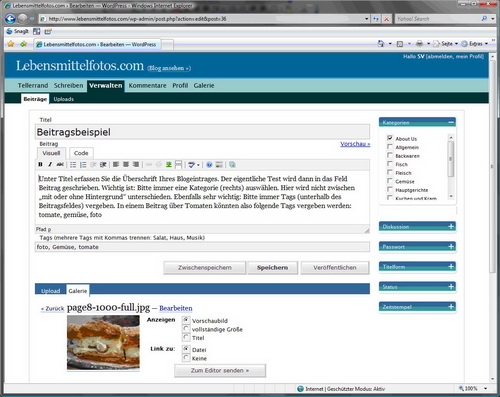Viewport: 500px width, 397px height.
Task: Click the insert link icon
Action: point(149,164)
